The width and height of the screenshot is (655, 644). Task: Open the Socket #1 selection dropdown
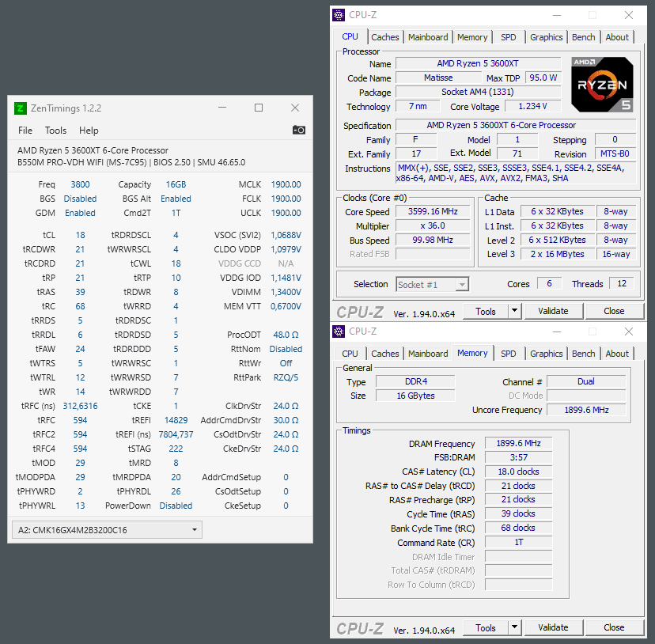pyautogui.click(x=433, y=285)
